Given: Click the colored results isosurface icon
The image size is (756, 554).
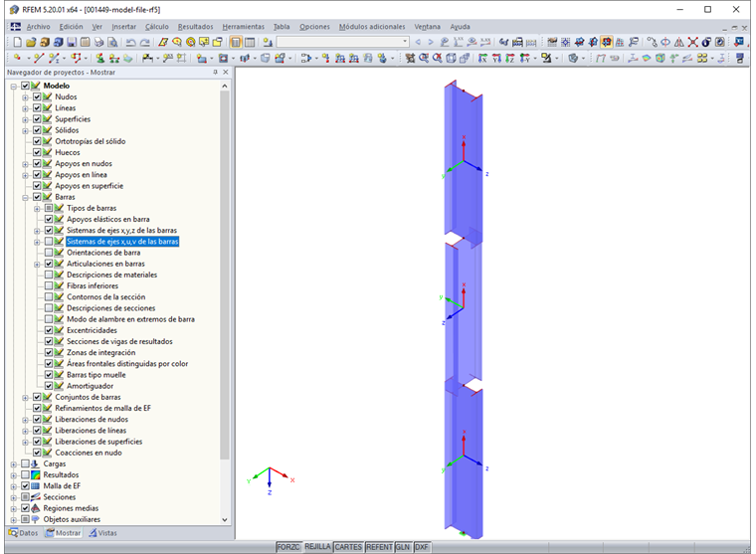Looking at the screenshot, I should pyautogui.click(x=661, y=59).
